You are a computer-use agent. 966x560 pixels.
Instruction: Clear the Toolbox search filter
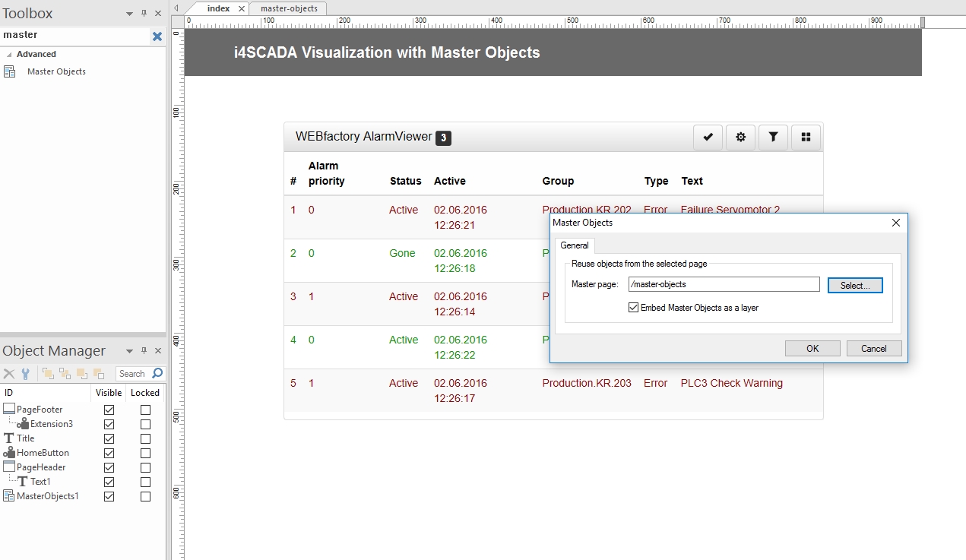pyautogui.click(x=157, y=36)
